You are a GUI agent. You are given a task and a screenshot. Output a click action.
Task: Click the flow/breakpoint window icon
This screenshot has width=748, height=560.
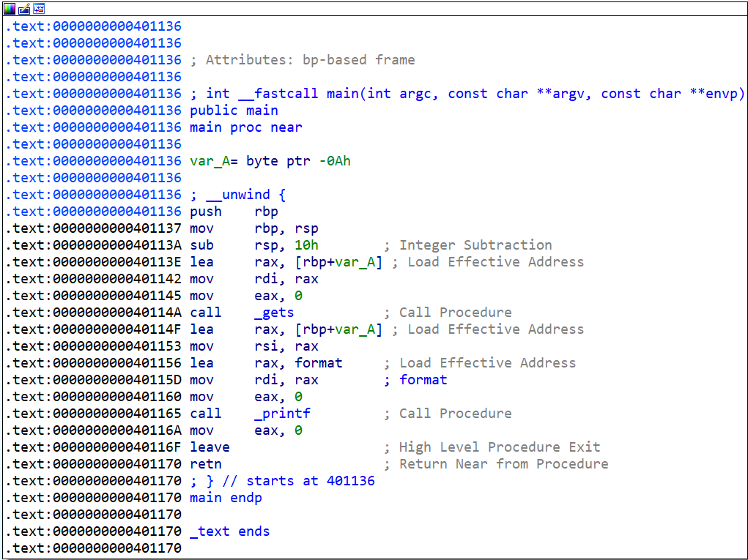click(39, 8)
